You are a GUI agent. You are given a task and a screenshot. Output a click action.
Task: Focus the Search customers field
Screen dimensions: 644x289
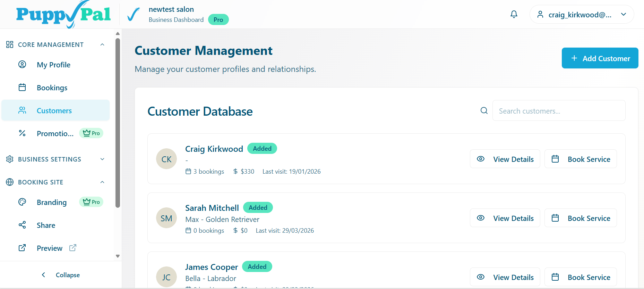pos(559,111)
